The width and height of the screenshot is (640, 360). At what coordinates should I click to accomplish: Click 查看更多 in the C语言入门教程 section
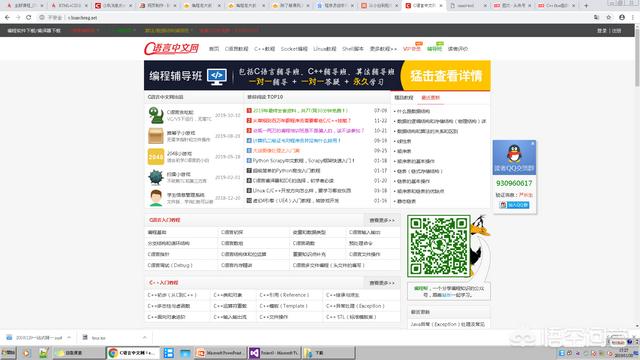point(382,220)
